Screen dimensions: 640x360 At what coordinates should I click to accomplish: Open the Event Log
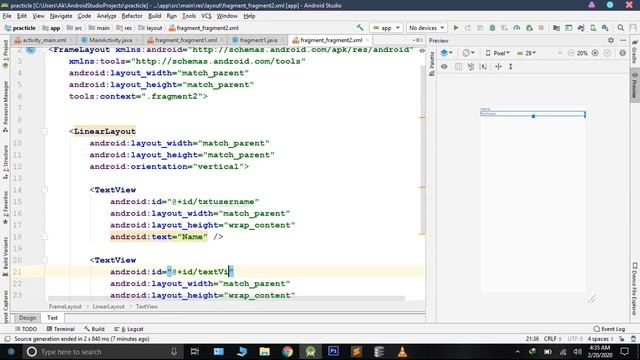tap(609, 329)
